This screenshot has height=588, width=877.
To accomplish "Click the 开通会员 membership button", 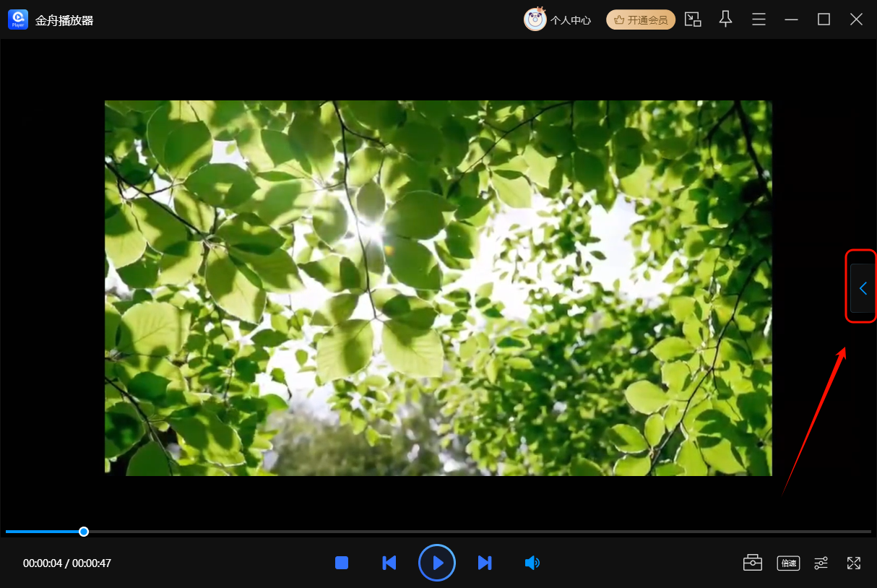I will [x=641, y=20].
